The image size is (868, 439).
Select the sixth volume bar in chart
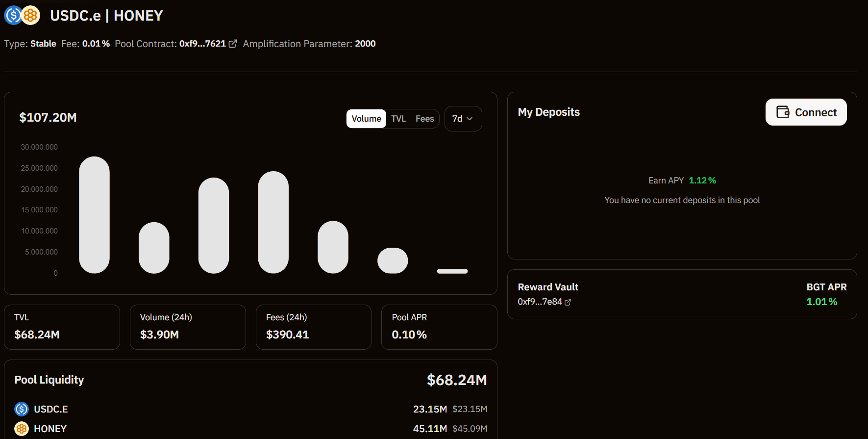coord(393,260)
